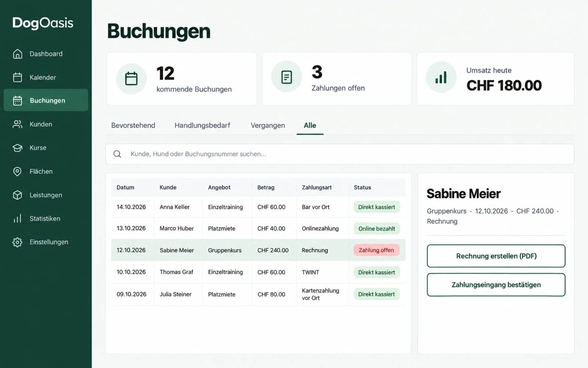Click the Kunden people icon

pyautogui.click(x=17, y=124)
